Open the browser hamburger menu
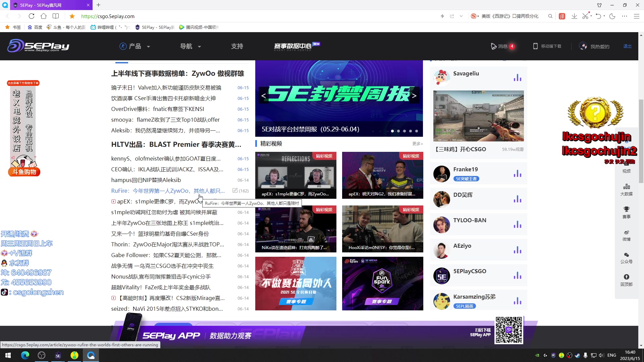 tap(637, 16)
